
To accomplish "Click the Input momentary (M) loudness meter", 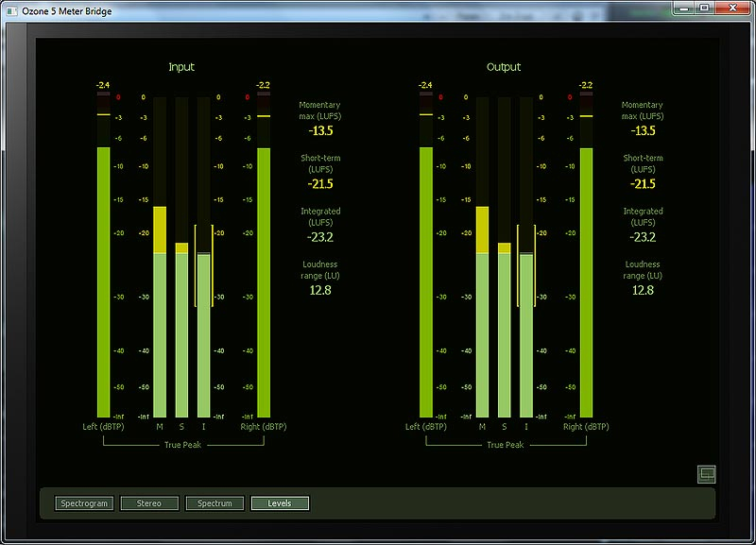I will pyautogui.click(x=160, y=312).
